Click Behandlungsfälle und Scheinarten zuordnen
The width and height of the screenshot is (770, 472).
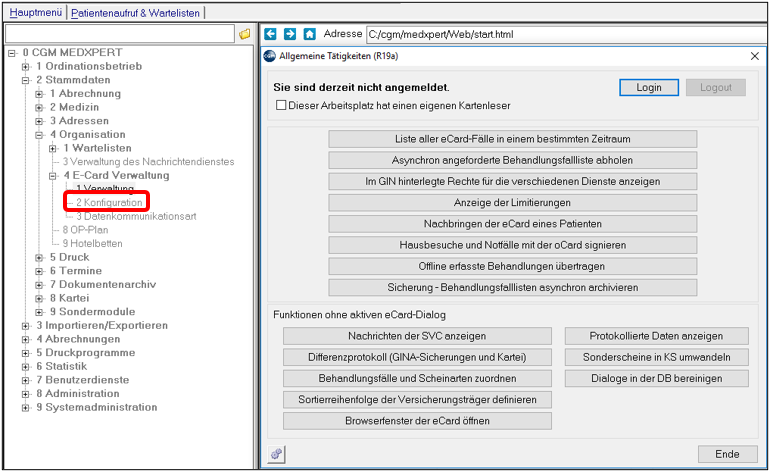coord(417,378)
